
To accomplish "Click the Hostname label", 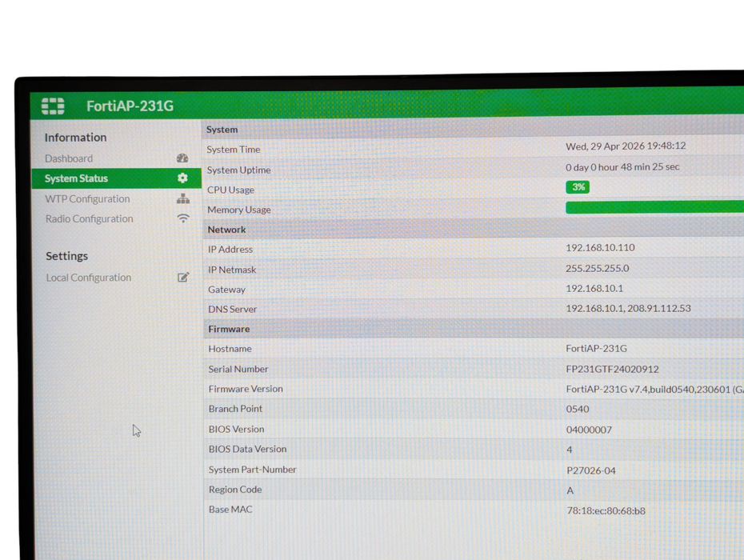I will click(230, 349).
